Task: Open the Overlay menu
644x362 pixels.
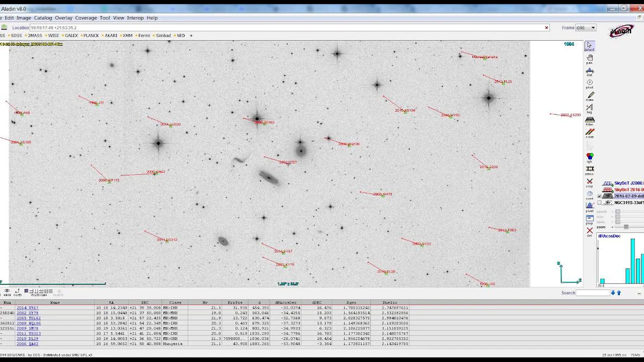Action: 63,18
